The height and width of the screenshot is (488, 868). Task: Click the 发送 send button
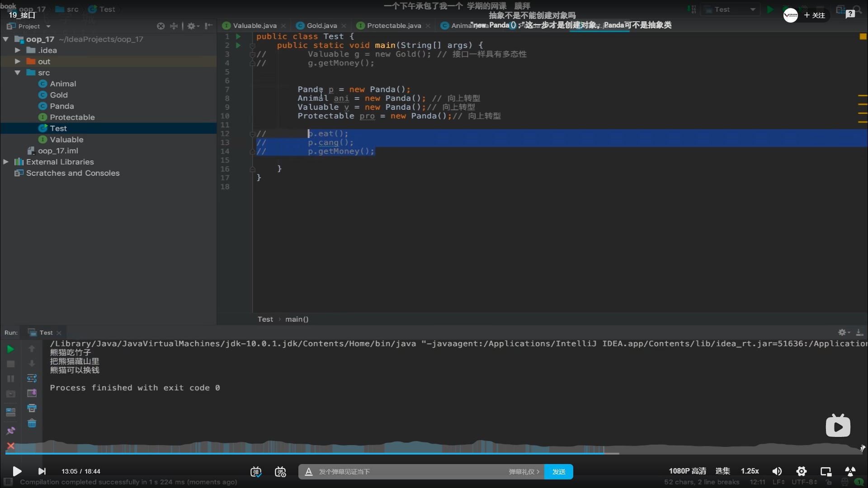click(x=558, y=472)
